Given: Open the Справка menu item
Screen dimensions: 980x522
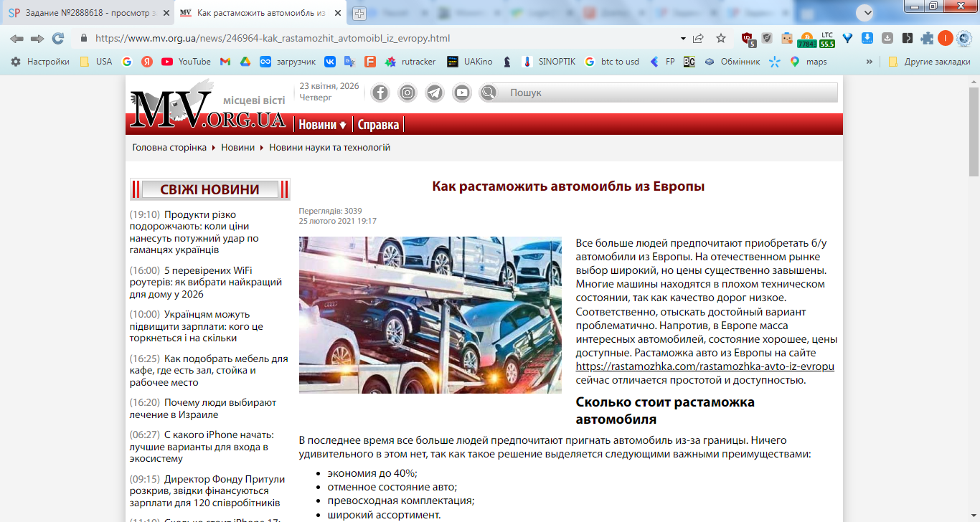Looking at the screenshot, I should coord(378,125).
